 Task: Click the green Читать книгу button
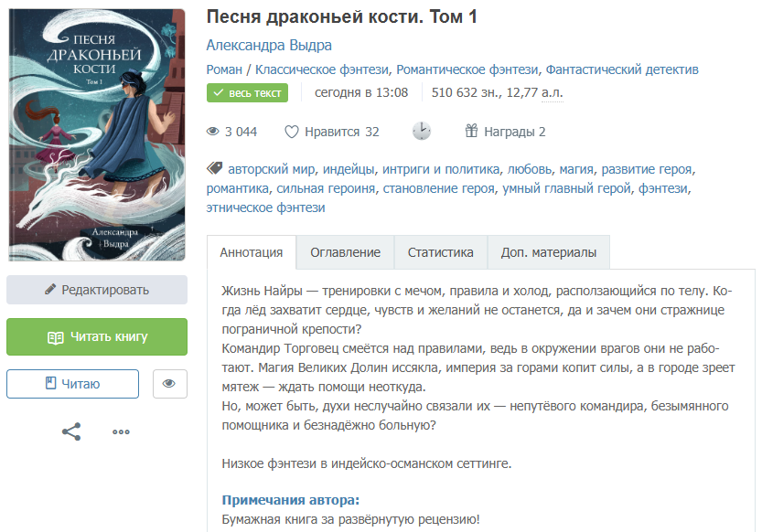(x=97, y=337)
